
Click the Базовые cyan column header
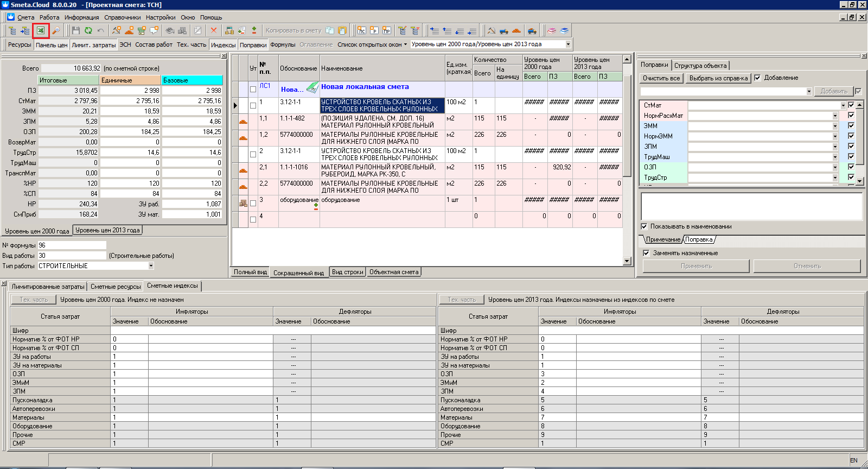(x=192, y=80)
